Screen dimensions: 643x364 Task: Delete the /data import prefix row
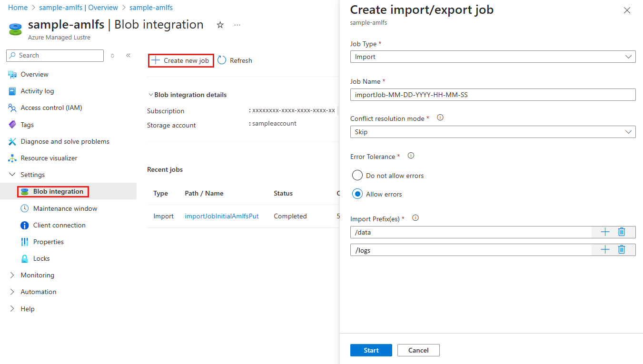[x=621, y=232]
